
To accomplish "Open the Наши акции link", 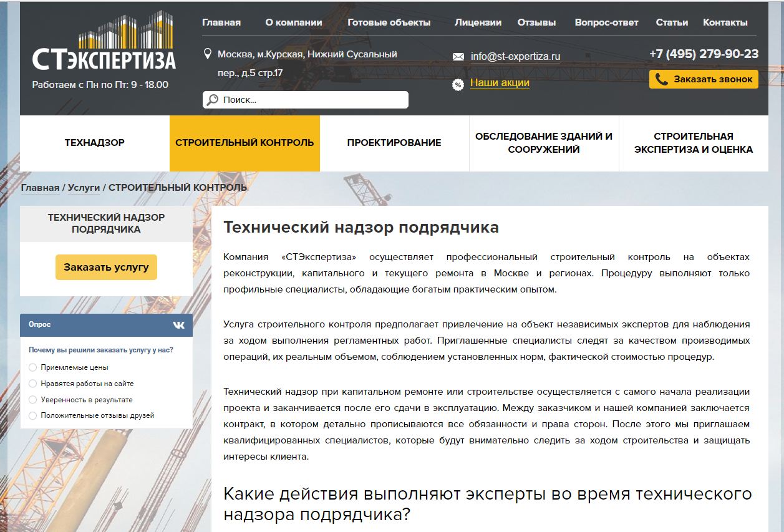I will click(500, 83).
